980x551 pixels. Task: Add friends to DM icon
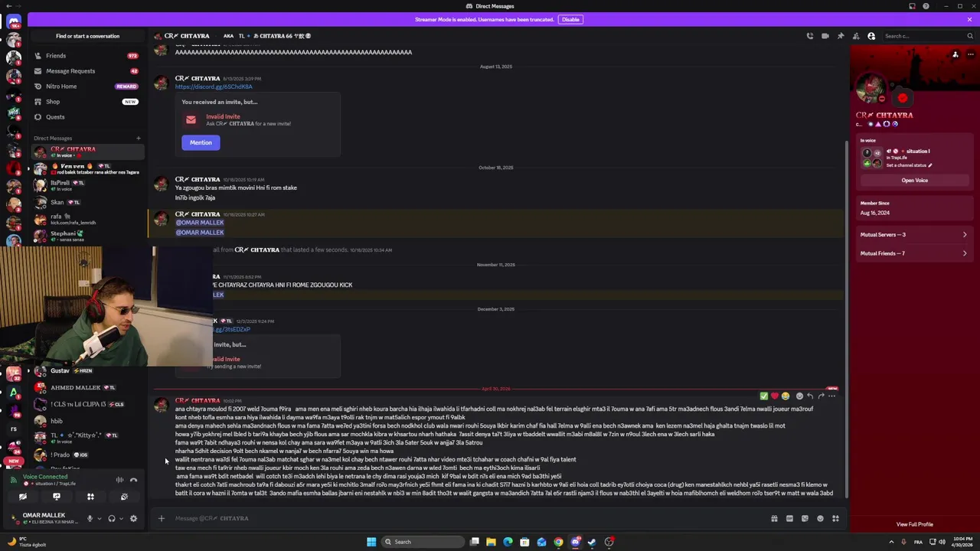855,36
